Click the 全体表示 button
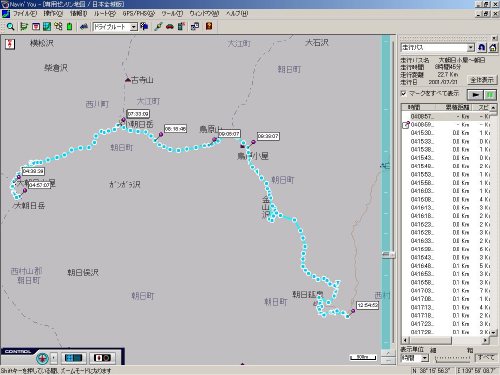The height and width of the screenshot is (375, 500). point(482,80)
